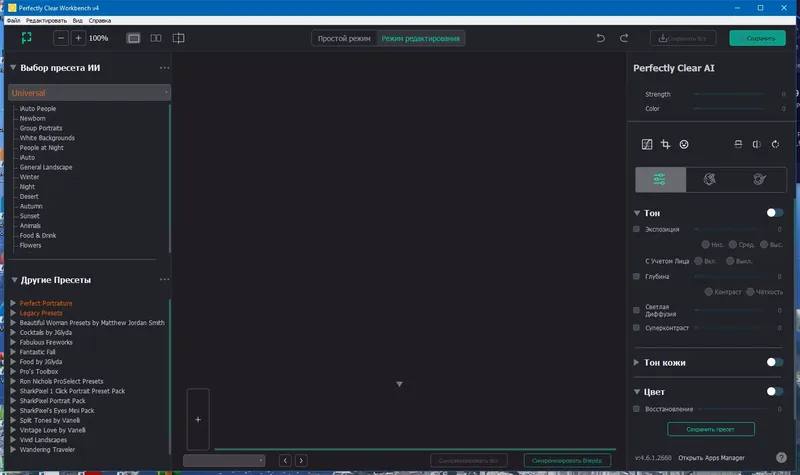Open the Другие Пресеты options menu
Viewport: 800px width, 475px height.
click(164, 280)
